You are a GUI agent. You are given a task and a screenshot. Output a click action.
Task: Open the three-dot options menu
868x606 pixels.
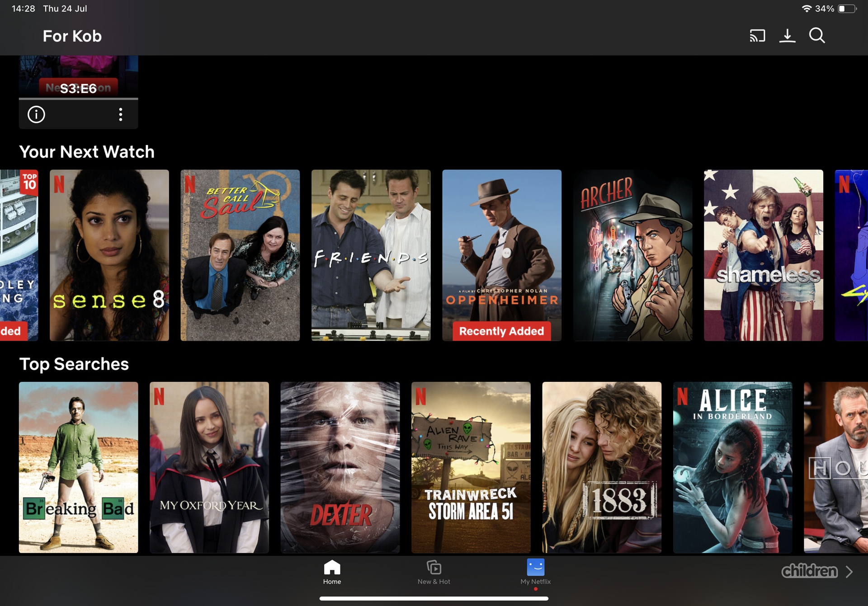[x=120, y=114]
